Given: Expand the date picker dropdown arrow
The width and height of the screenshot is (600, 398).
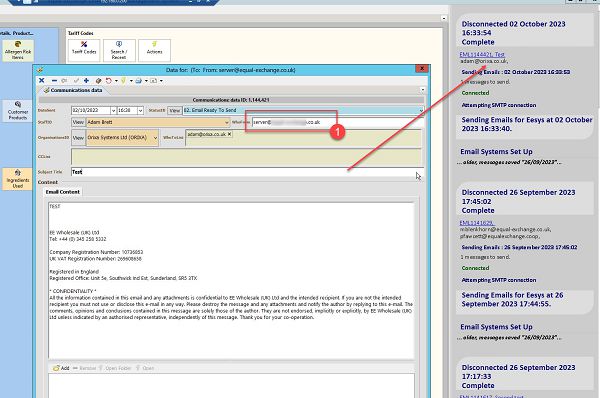Looking at the screenshot, I should [x=113, y=110].
